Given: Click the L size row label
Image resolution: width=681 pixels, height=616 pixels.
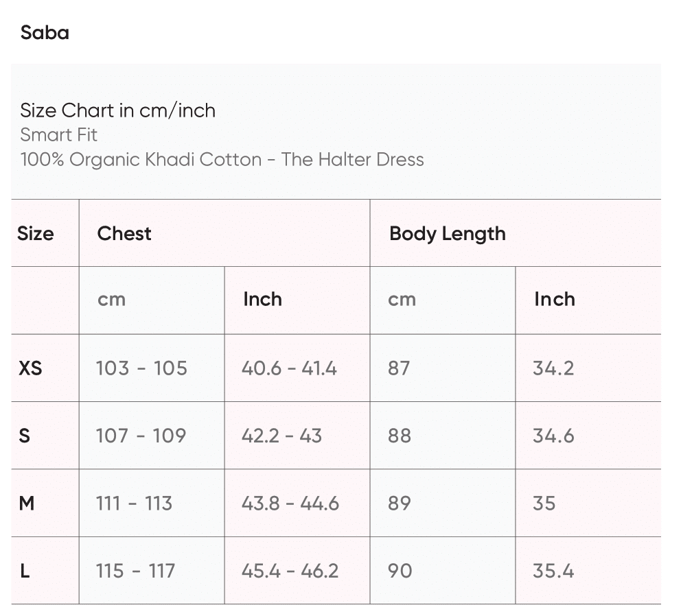Looking at the screenshot, I should click(x=25, y=571).
